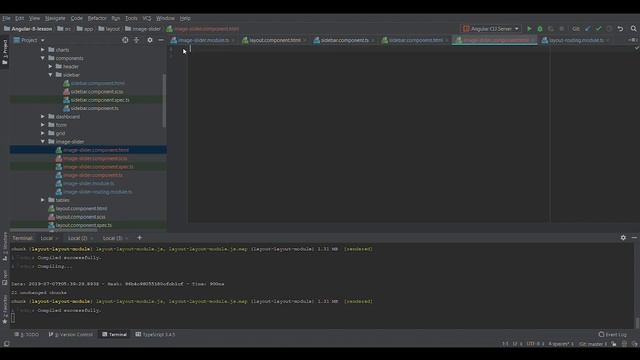Screen dimensions: 640x360
Task: Click Angular-8-lesson breadcrumb
Action: (28, 29)
